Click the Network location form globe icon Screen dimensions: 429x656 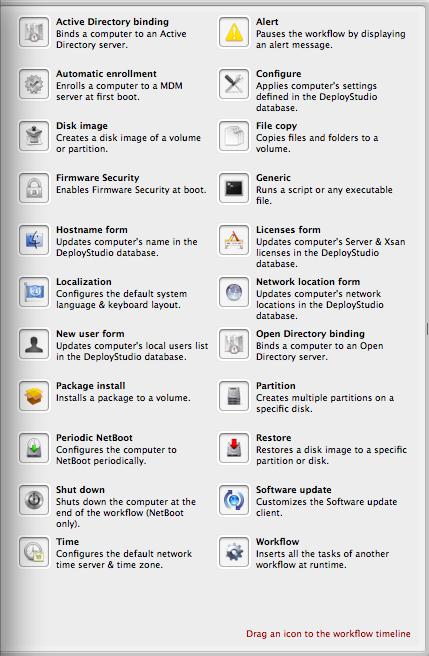coord(234,292)
